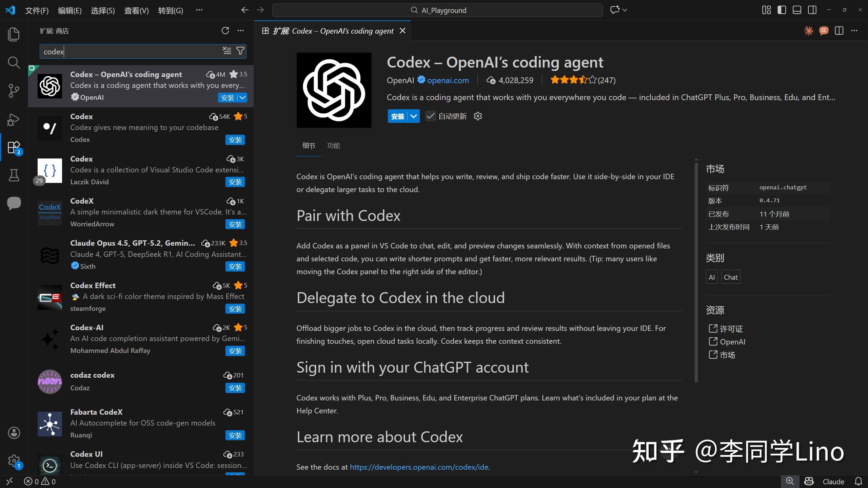Install the Codex Effect theme extension

pos(235,309)
